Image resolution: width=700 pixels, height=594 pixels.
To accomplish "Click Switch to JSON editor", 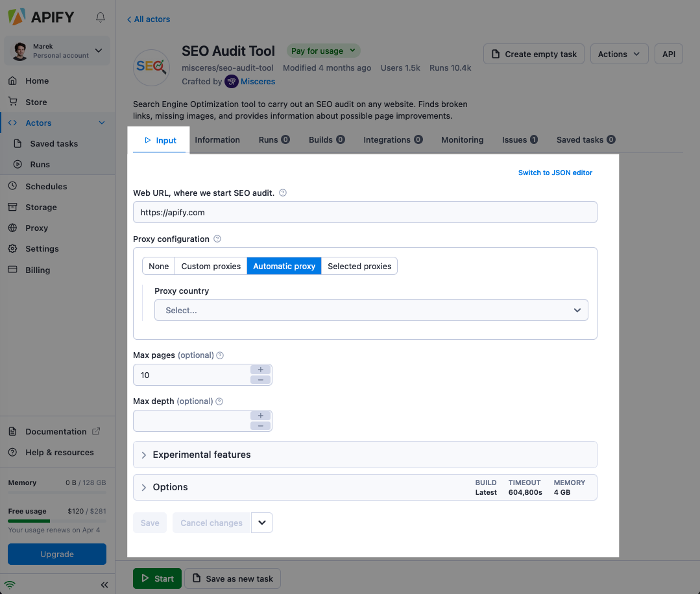I will pyautogui.click(x=555, y=172).
